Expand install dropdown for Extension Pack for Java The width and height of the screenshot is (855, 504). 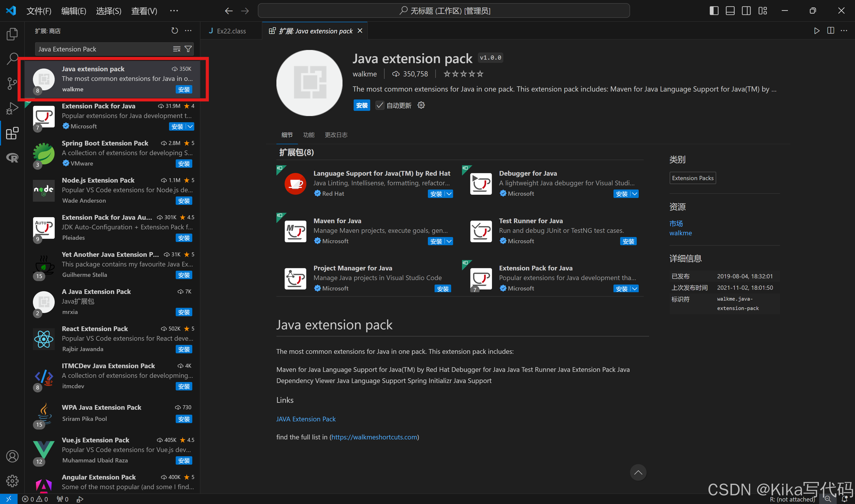point(191,127)
